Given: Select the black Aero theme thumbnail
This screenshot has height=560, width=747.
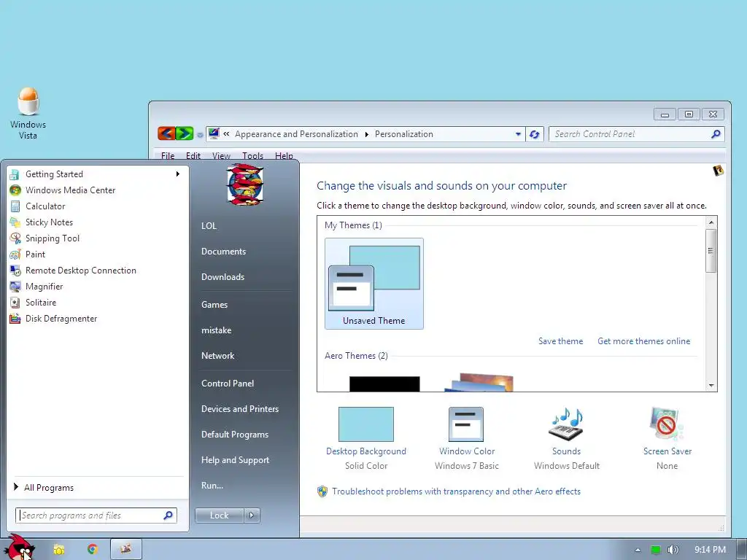Looking at the screenshot, I should click(384, 384).
